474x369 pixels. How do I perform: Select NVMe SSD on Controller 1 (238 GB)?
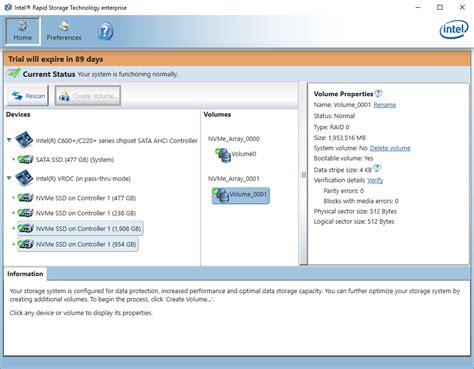coord(86,213)
